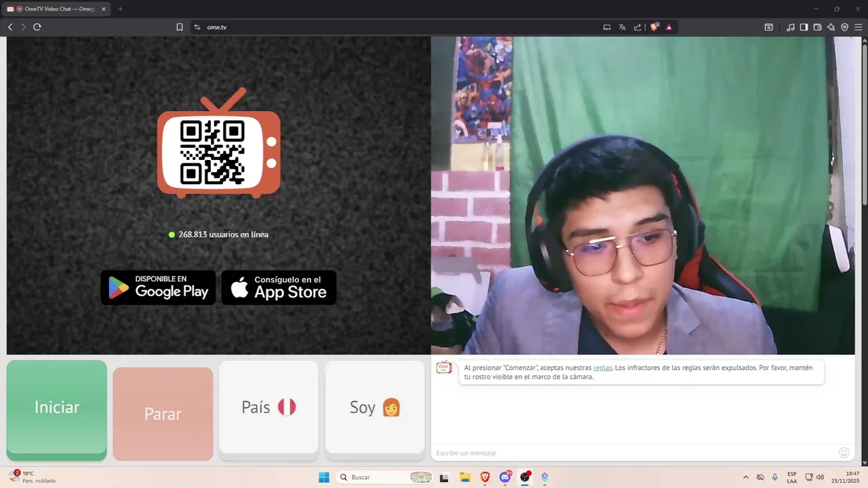
Task: Bookmark this page with the bookmark icon
Action: [180, 27]
